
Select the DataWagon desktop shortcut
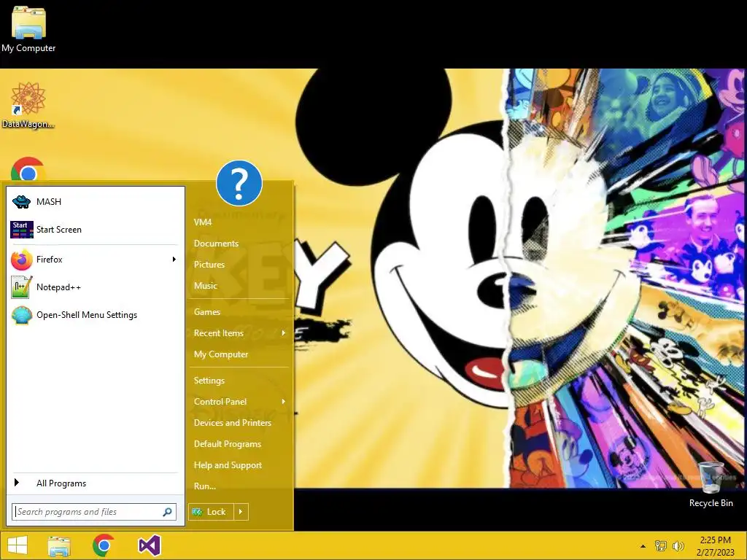[28, 106]
